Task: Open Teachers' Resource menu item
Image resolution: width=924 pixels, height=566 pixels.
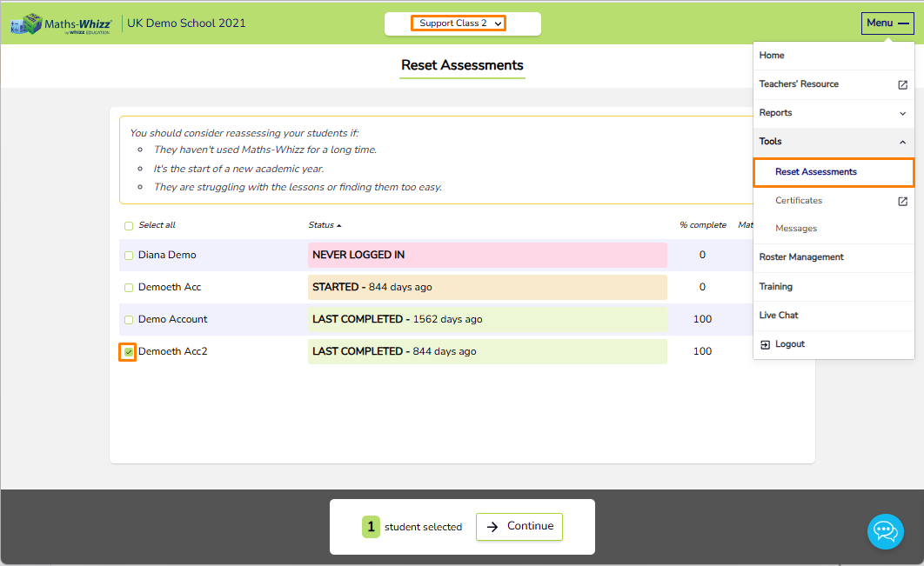Action: pyautogui.click(x=834, y=84)
